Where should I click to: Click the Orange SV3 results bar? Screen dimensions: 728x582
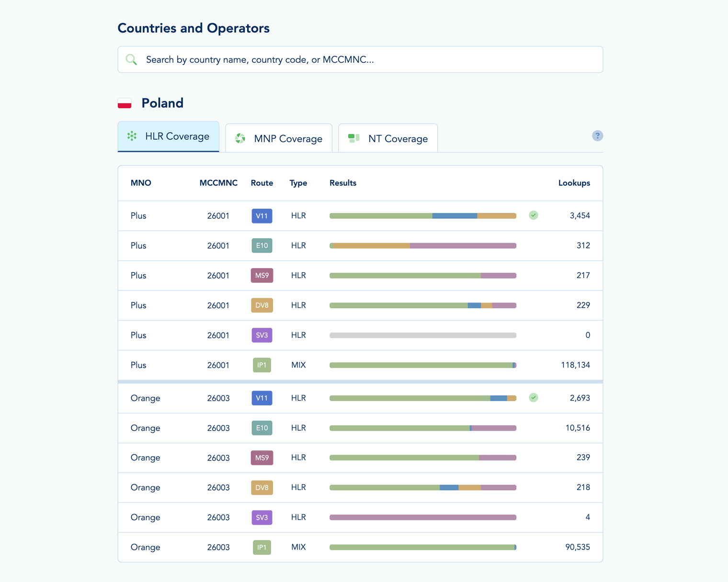click(x=422, y=517)
